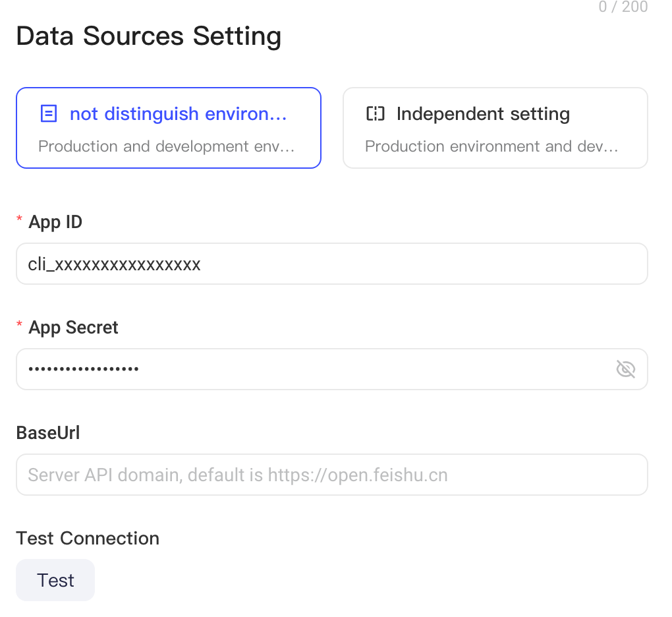Click the App ID field label
The image size is (672, 617).
click(55, 222)
